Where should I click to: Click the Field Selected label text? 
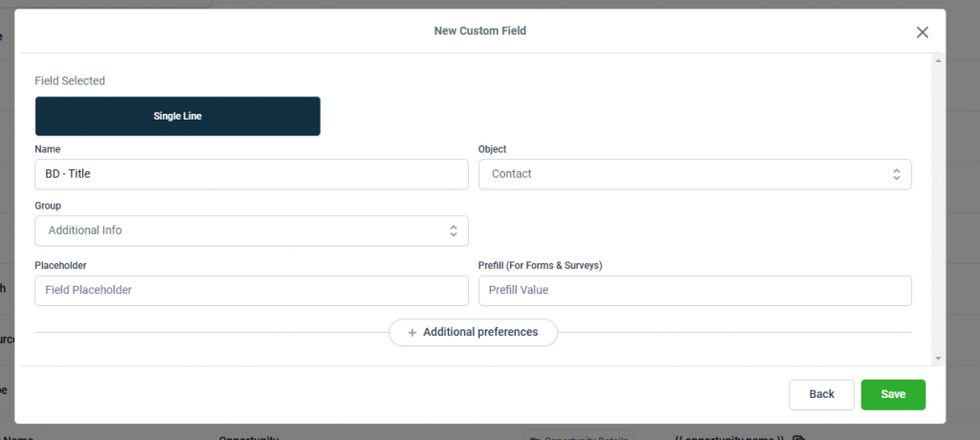70,81
